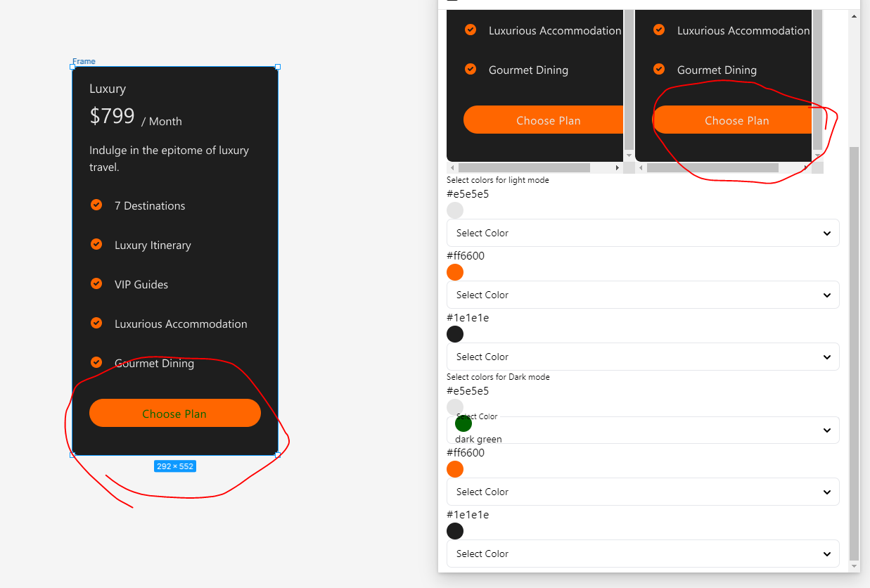
Task: Select the Frame label above the card
Action: 84,61
